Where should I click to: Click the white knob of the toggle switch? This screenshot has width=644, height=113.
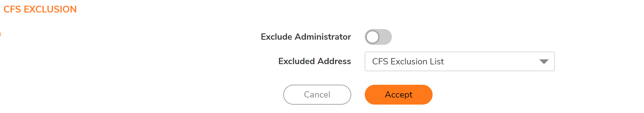click(x=372, y=37)
